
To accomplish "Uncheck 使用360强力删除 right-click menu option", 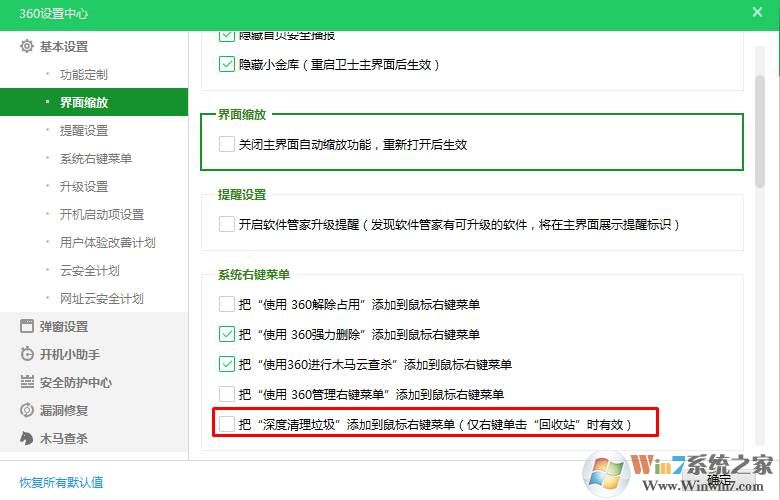I will (x=227, y=334).
